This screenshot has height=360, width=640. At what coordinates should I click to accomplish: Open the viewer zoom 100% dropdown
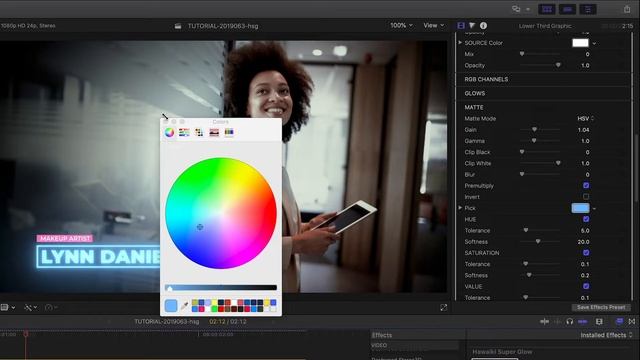[401, 25]
